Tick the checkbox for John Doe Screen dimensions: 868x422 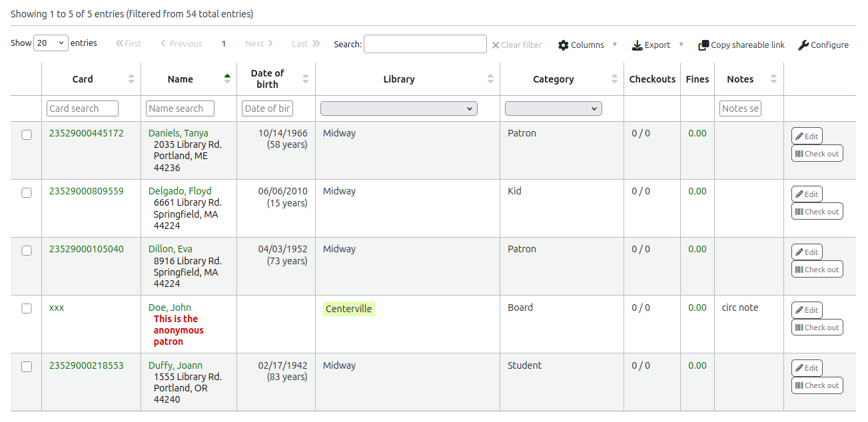pos(27,309)
